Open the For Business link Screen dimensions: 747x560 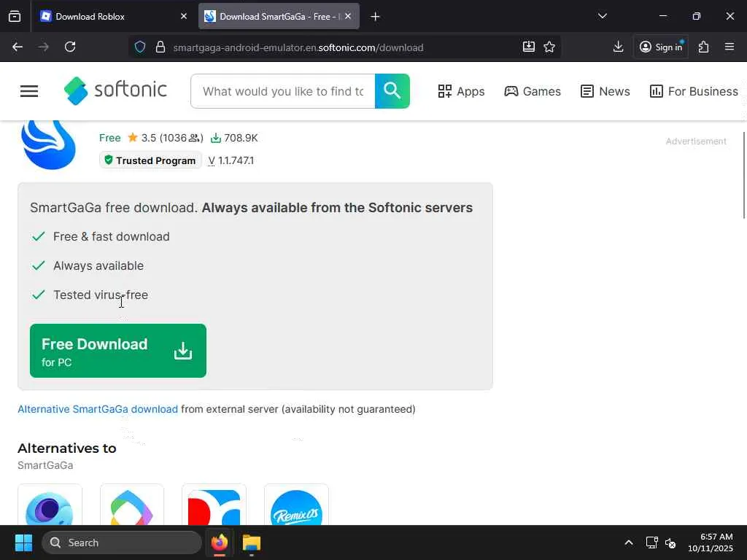pyautogui.click(x=694, y=91)
